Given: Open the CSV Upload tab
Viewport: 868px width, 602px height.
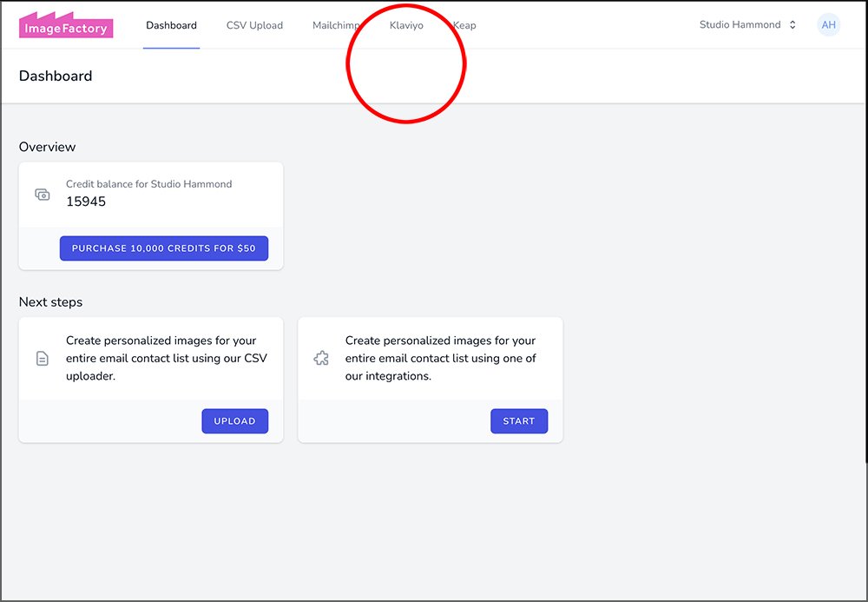Looking at the screenshot, I should click(254, 25).
